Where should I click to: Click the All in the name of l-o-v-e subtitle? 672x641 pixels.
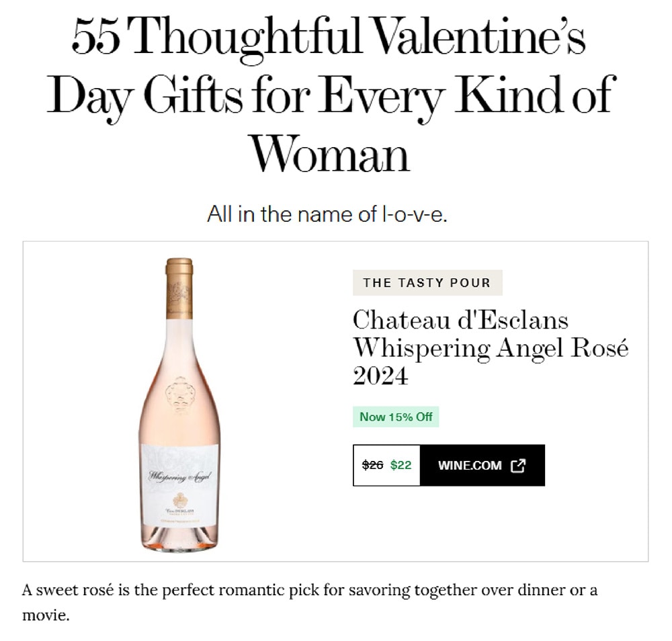pyautogui.click(x=327, y=215)
